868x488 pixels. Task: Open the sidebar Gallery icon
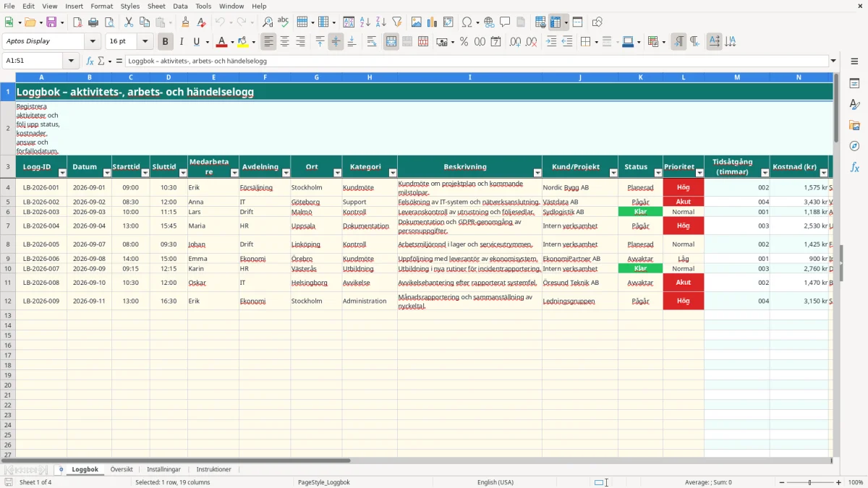click(x=854, y=125)
